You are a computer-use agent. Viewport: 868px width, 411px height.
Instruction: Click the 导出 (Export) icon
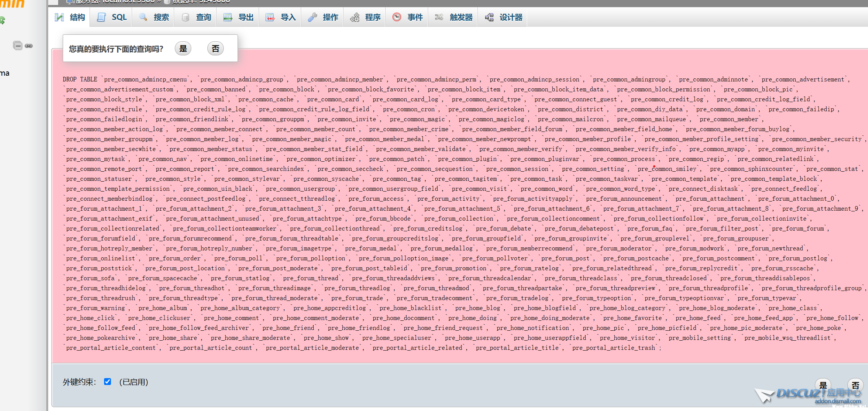[x=228, y=17]
